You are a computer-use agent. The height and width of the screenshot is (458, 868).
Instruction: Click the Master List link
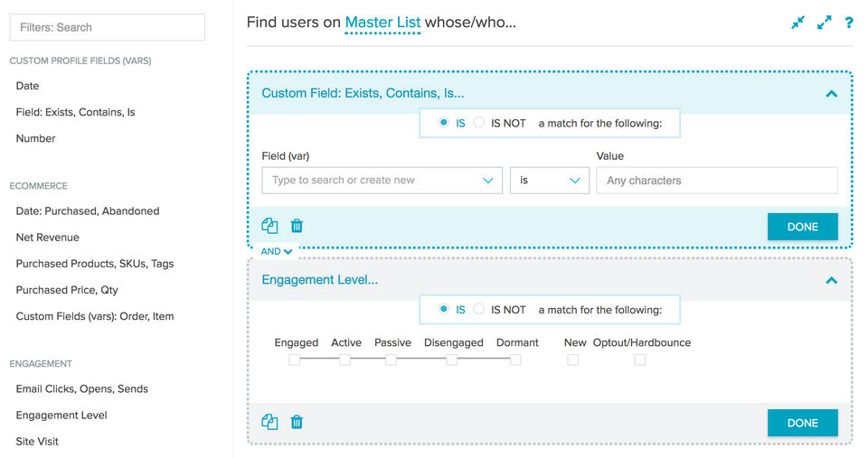pyautogui.click(x=382, y=23)
